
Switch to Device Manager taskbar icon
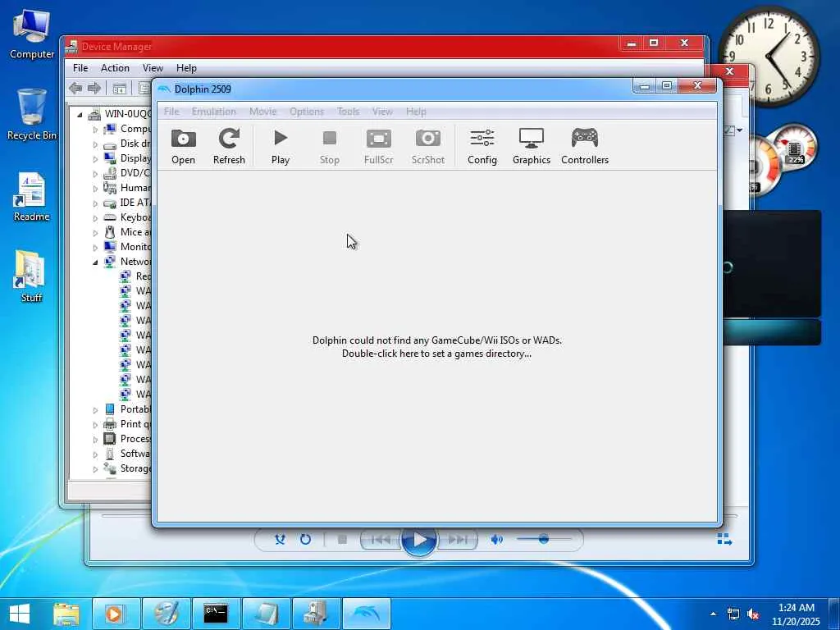[x=316, y=614]
